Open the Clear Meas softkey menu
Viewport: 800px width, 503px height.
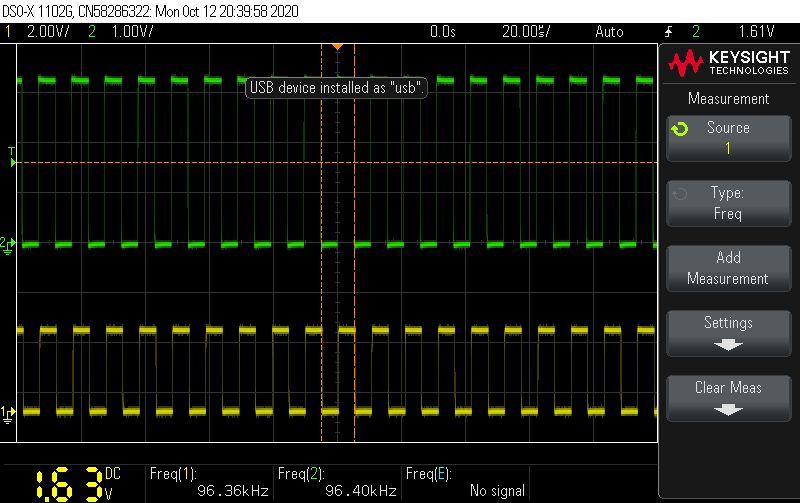pyautogui.click(x=729, y=398)
